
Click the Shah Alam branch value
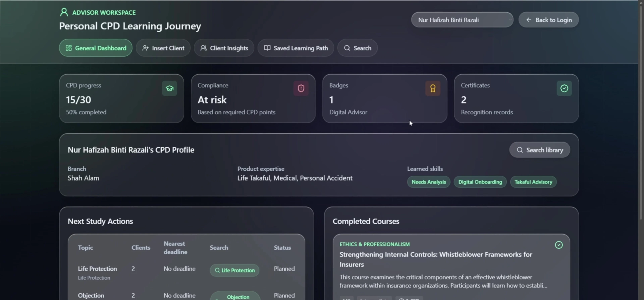pyautogui.click(x=83, y=178)
